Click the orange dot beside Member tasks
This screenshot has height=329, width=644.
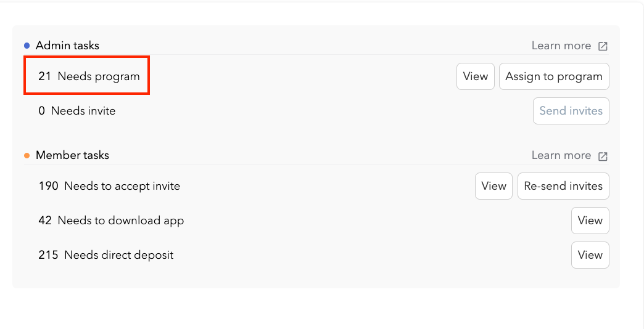click(x=27, y=155)
